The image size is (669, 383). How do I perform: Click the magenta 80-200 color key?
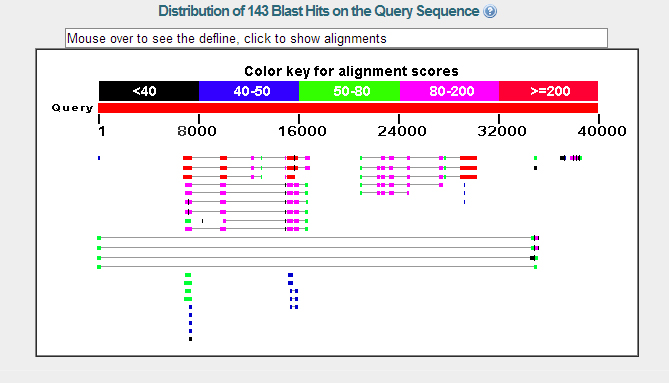(x=449, y=91)
